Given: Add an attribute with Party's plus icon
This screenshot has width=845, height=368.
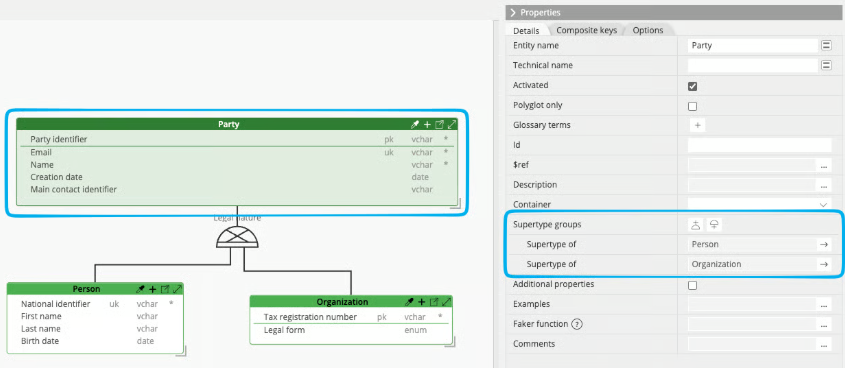Looking at the screenshot, I should click(x=427, y=124).
